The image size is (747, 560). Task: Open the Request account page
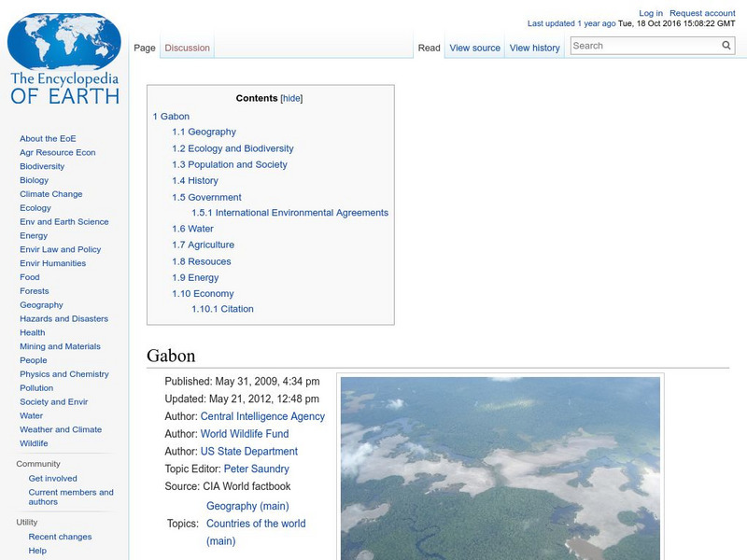pos(697,12)
